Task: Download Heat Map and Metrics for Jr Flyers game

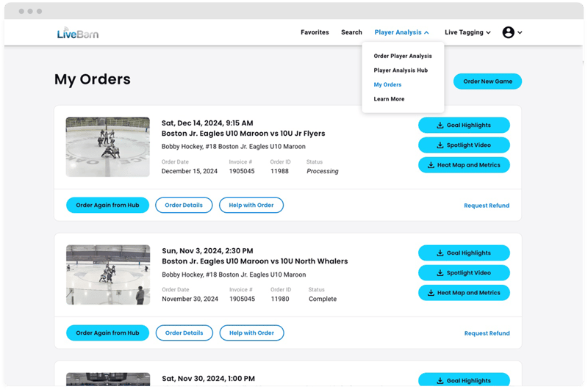Action: pyautogui.click(x=464, y=164)
